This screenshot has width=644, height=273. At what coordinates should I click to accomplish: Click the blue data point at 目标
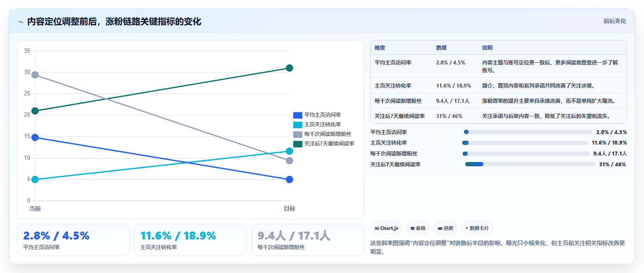click(x=289, y=179)
